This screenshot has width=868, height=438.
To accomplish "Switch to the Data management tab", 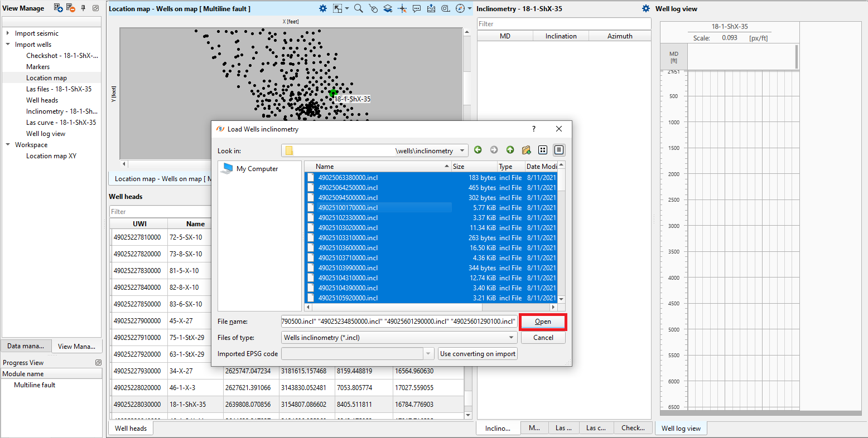I will click(26, 345).
